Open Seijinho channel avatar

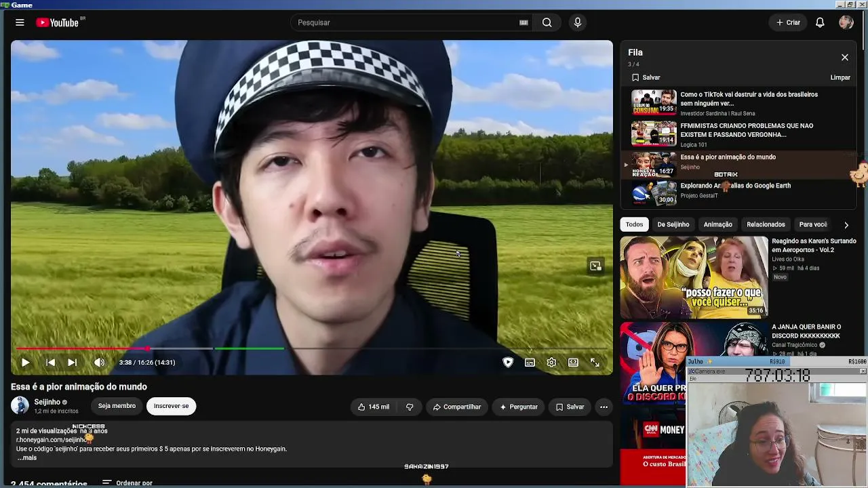[20, 406]
